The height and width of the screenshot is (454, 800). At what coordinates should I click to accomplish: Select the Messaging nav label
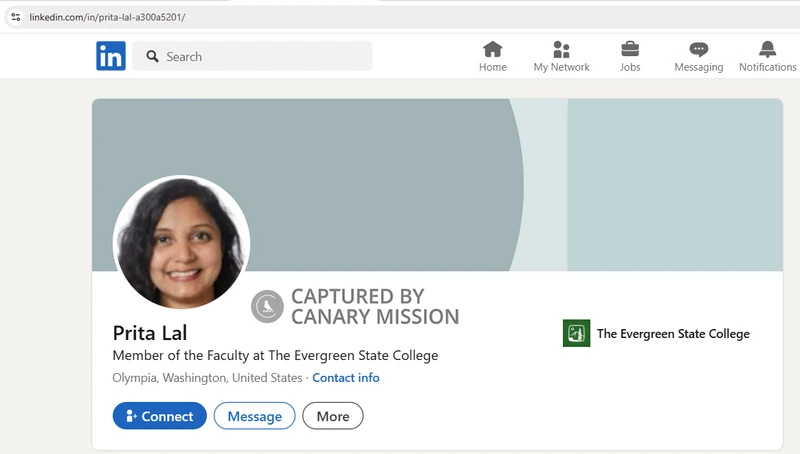pyautogui.click(x=698, y=67)
